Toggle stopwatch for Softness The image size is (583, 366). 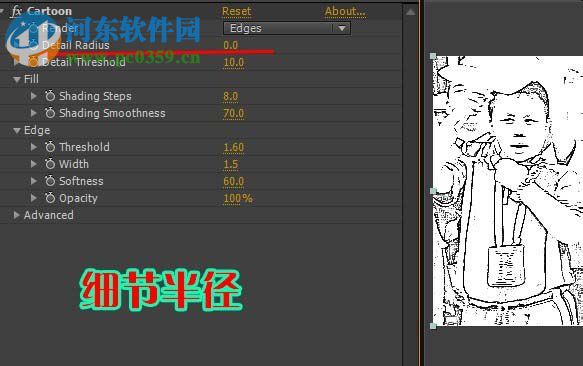tap(50, 181)
